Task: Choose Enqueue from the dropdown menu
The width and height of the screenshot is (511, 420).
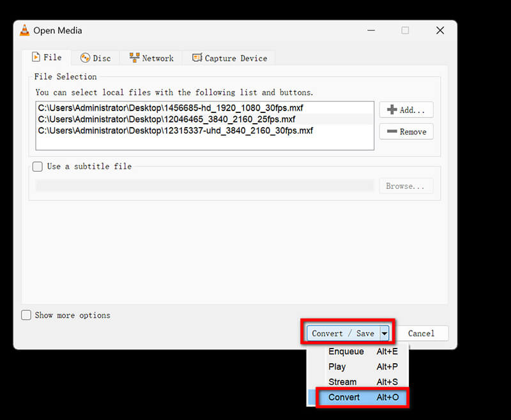Action: [358, 351]
